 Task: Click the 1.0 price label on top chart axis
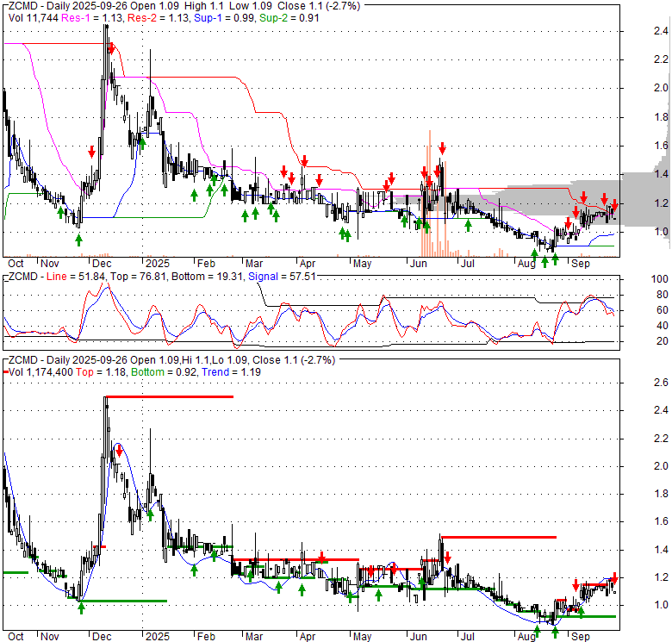661,232
